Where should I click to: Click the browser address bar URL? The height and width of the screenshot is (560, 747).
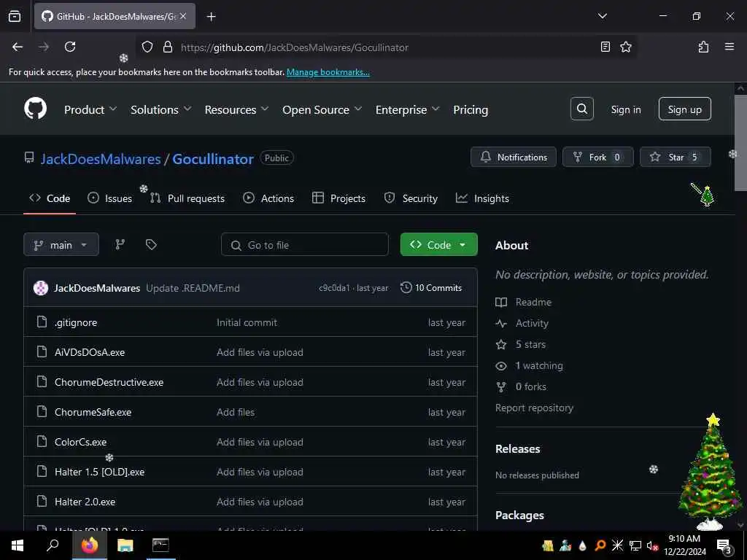point(295,47)
